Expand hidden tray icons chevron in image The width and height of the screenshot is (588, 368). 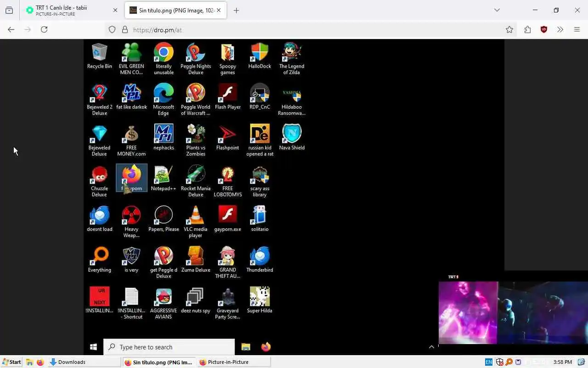[431, 347]
